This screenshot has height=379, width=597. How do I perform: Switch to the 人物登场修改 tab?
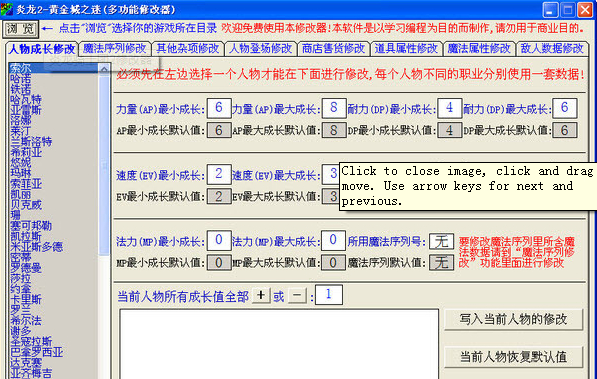pos(260,49)
